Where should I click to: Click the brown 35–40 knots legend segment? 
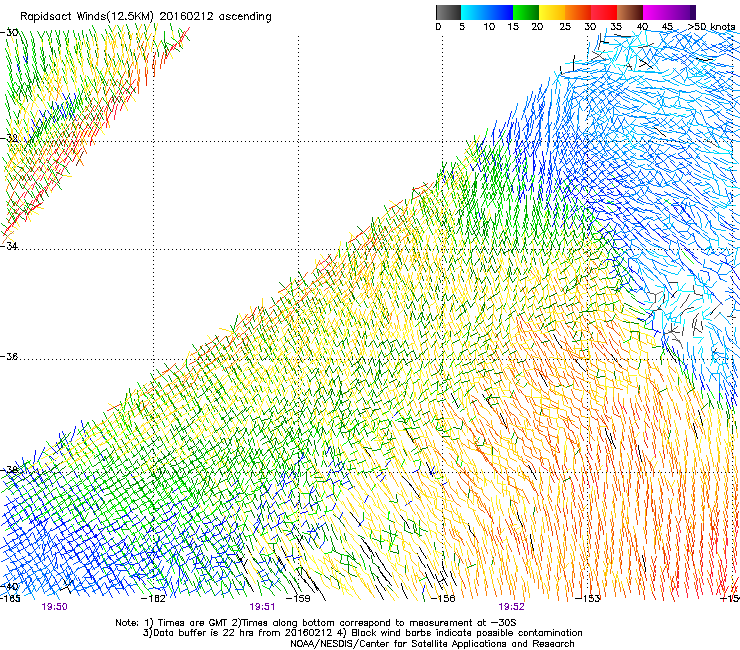pos(630,12)
